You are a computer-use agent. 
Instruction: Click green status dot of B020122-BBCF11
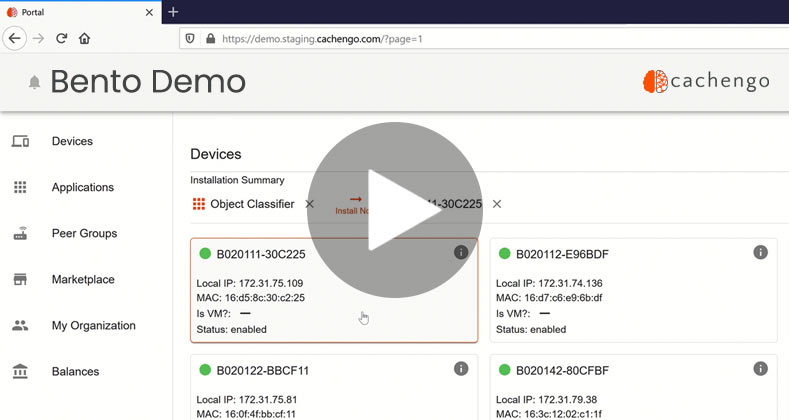(x=205, y=370)
